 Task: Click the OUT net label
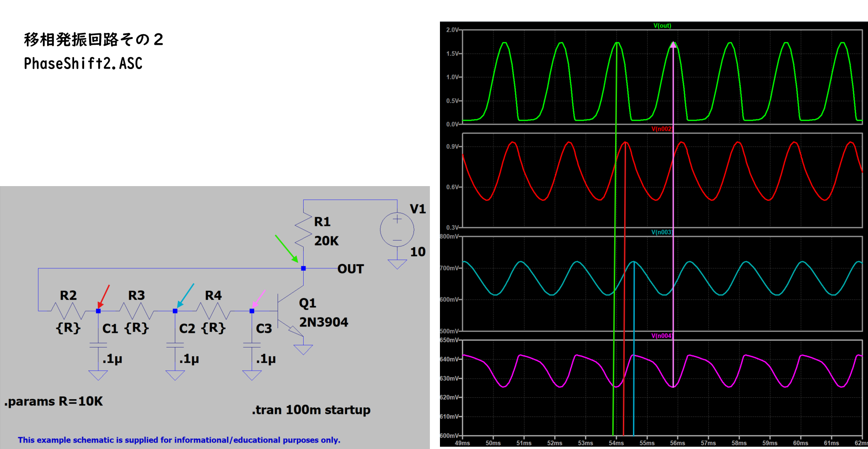click(350, 269)
